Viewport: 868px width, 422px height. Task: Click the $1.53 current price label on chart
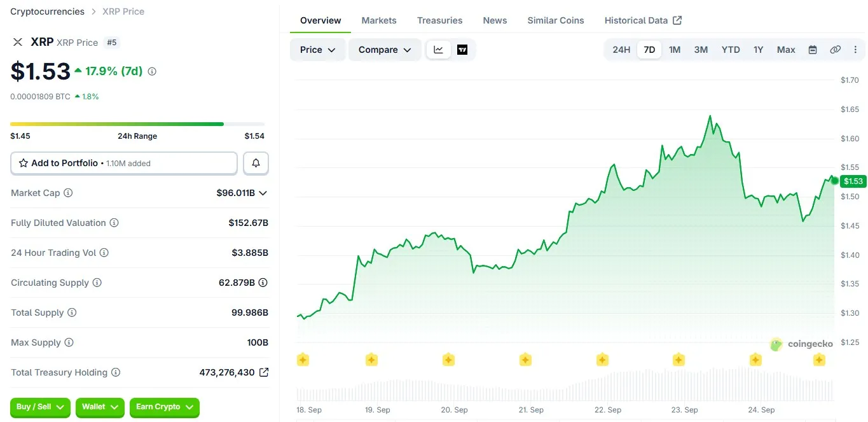point(853,181)
